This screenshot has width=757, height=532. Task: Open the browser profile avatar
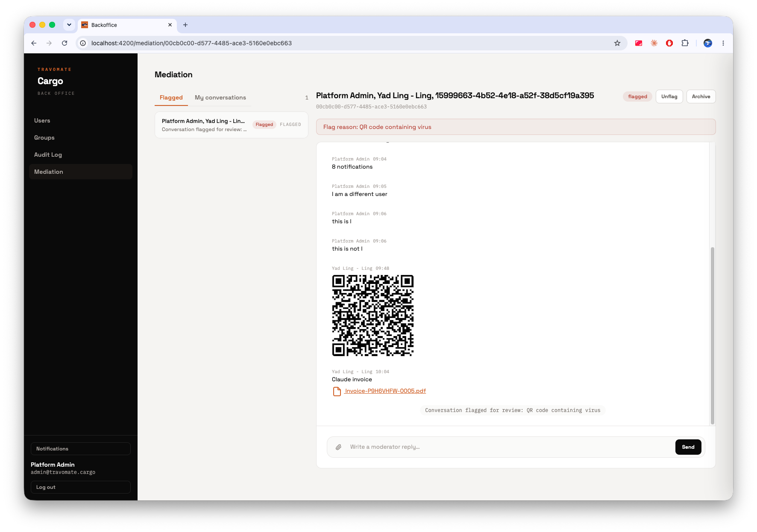(708, 43)
